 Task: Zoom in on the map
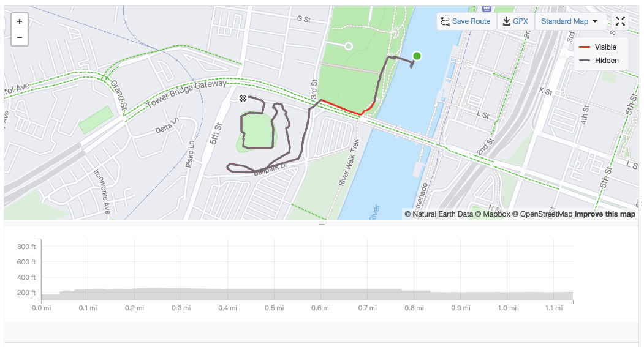click(x=20, y=21)
